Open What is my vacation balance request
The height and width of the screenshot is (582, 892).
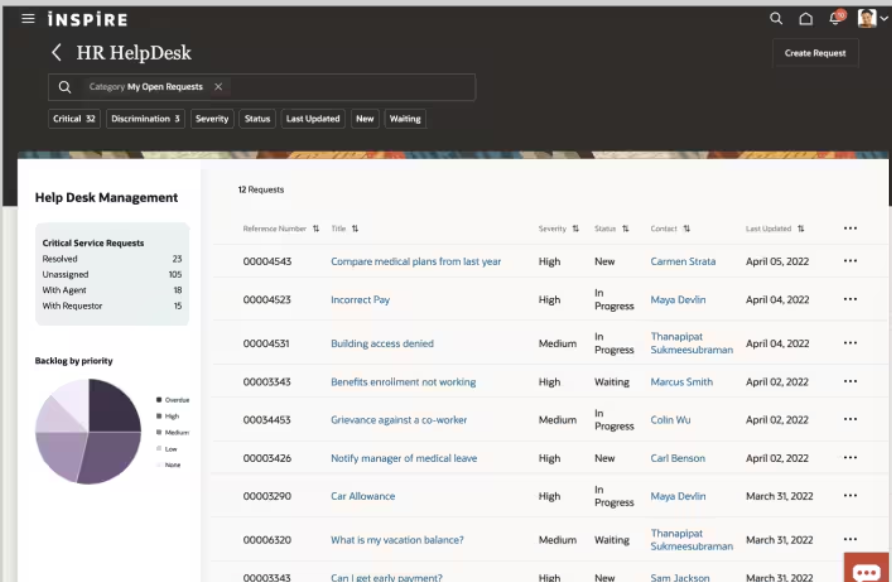pyautogui.click(x=397, y=540)
